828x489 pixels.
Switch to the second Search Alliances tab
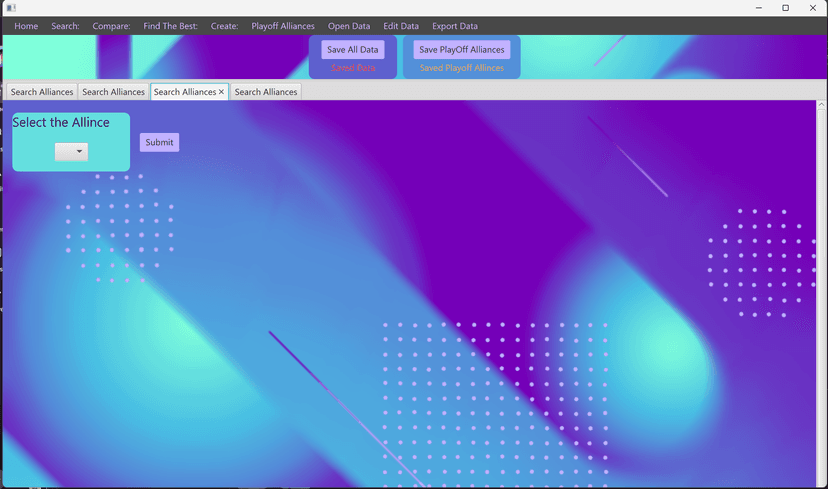coord(113,92)
